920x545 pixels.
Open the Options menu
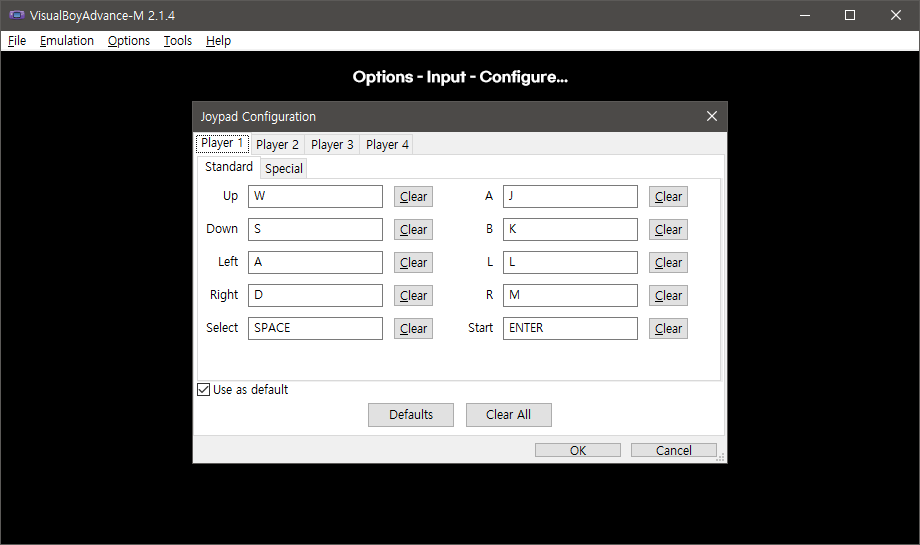[x=128, y=40]
